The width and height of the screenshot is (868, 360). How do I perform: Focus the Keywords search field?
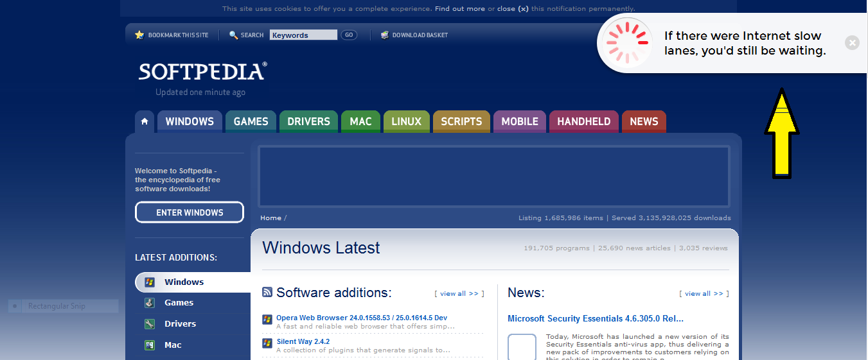click(303, 35)
